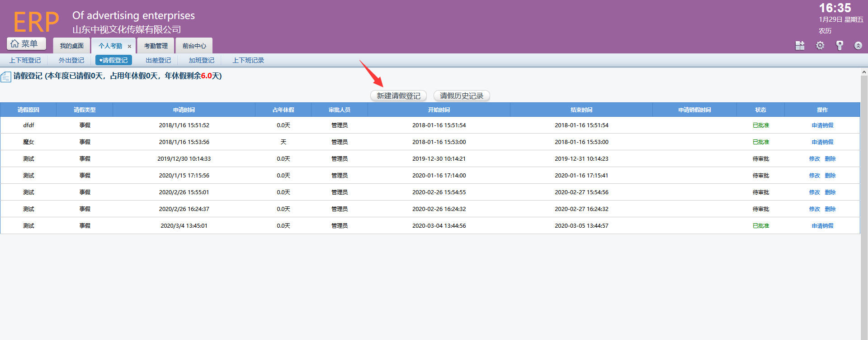868x340 pixels.
Task: Go to 加班登记 submenu
Action: [202, 60]
